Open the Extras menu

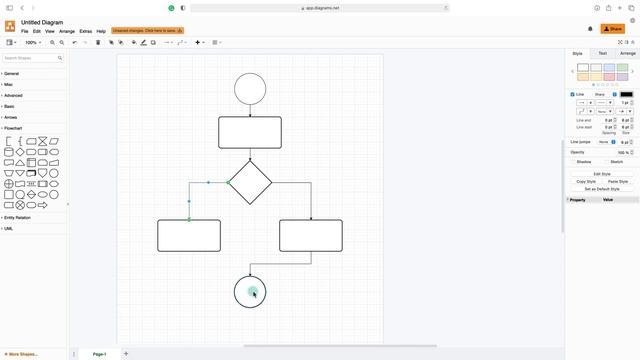[86, 31]
